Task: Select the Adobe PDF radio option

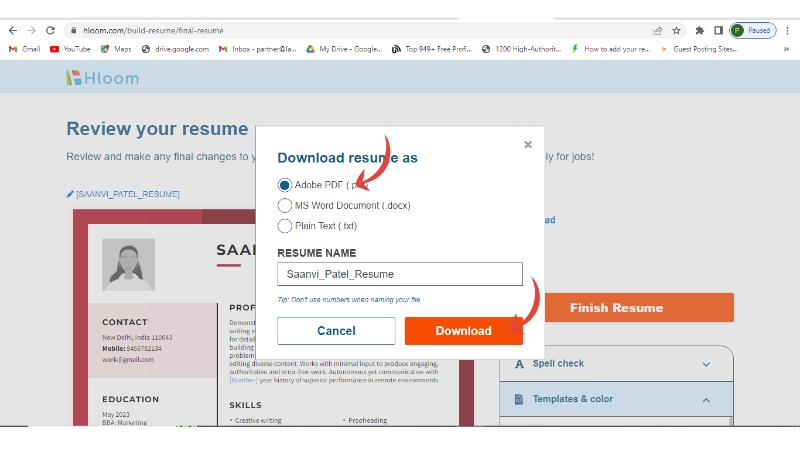Action: [x=285, y=185]
